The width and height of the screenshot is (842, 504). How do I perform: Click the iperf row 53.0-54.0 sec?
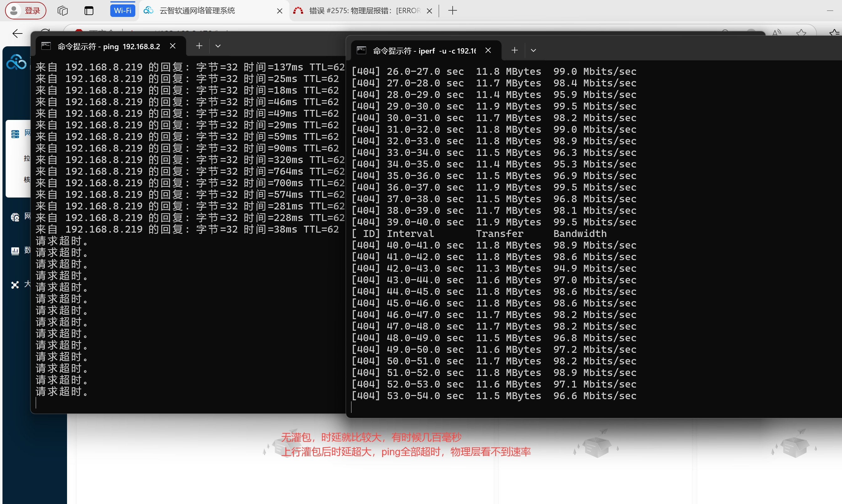coord(494,396)
